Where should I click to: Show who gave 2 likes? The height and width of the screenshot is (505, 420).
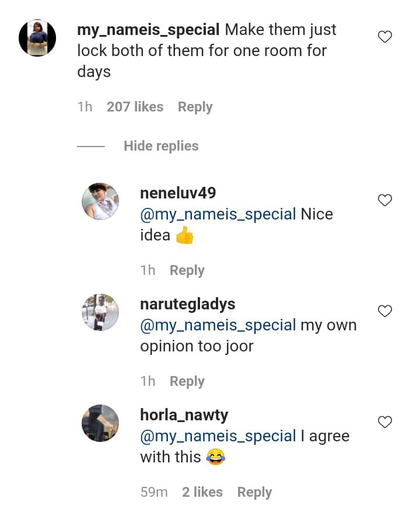[x=202, y=492]
